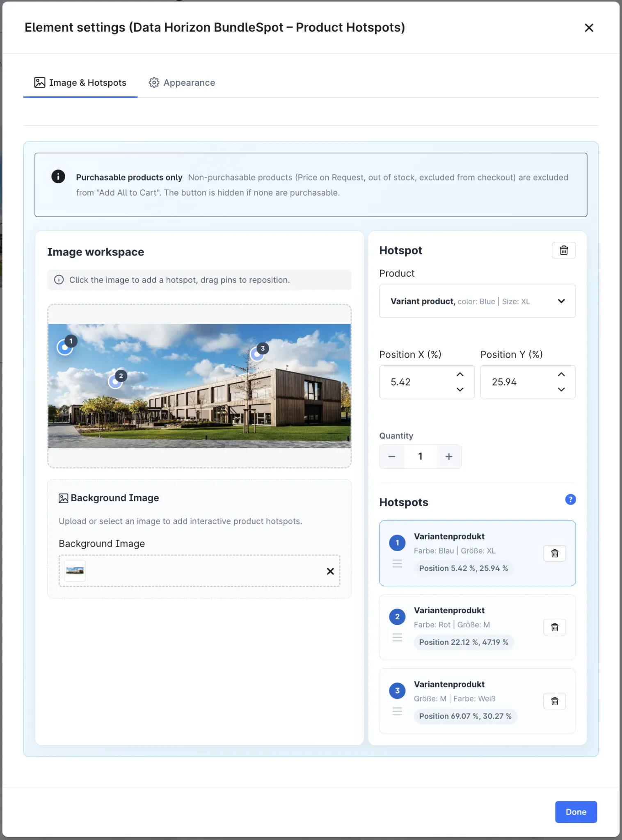Decrease the Position X value
The image size is (622, 840).
(460, 389)
